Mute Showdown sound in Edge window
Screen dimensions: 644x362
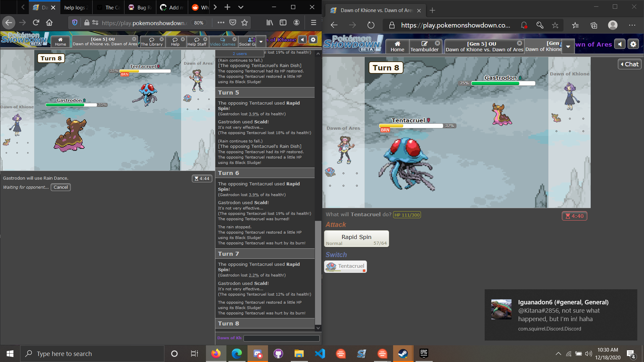620,44
